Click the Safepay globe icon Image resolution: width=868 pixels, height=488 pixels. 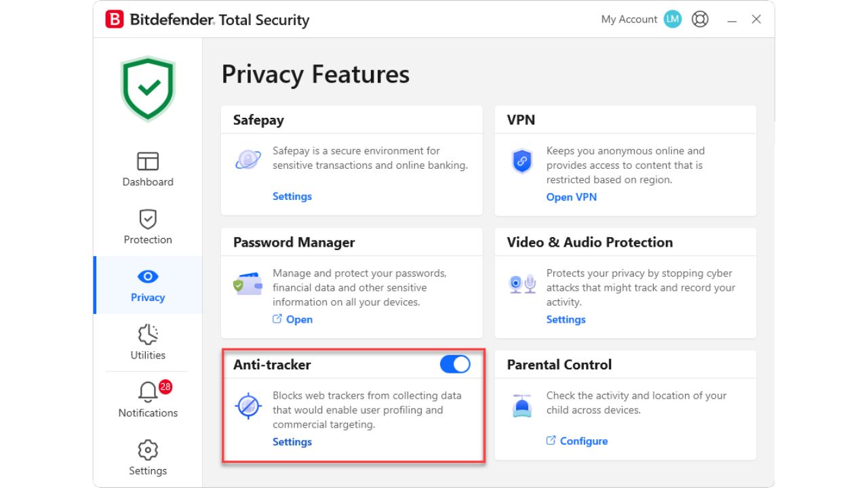(248, 159)
